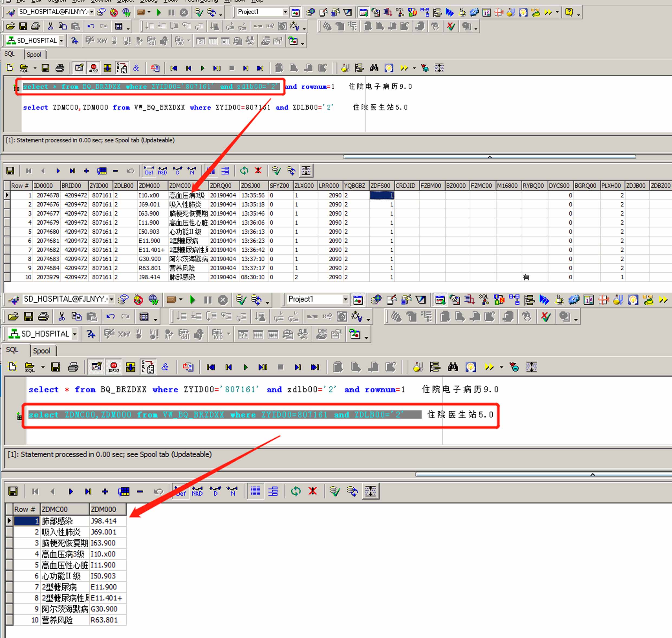Viewport: 672px width, 638px height.
Task: Toggle form view button above ZDRQ00 grid
Action: 225,171
